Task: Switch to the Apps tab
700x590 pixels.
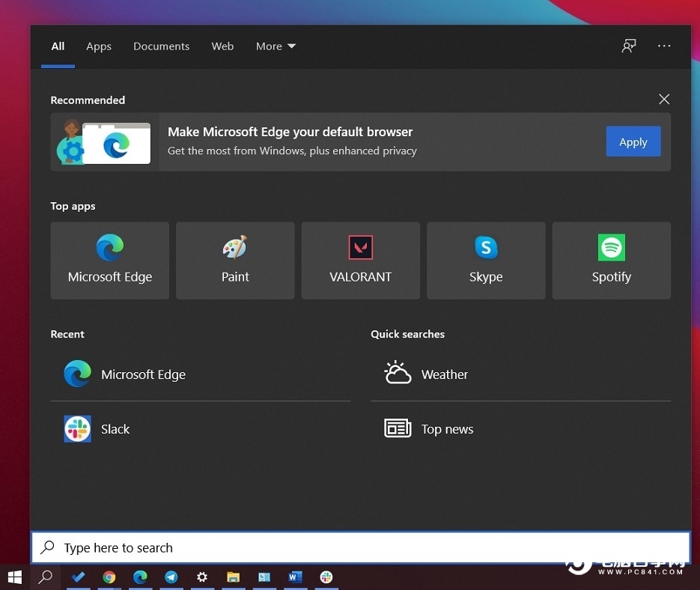Action: 98,46
